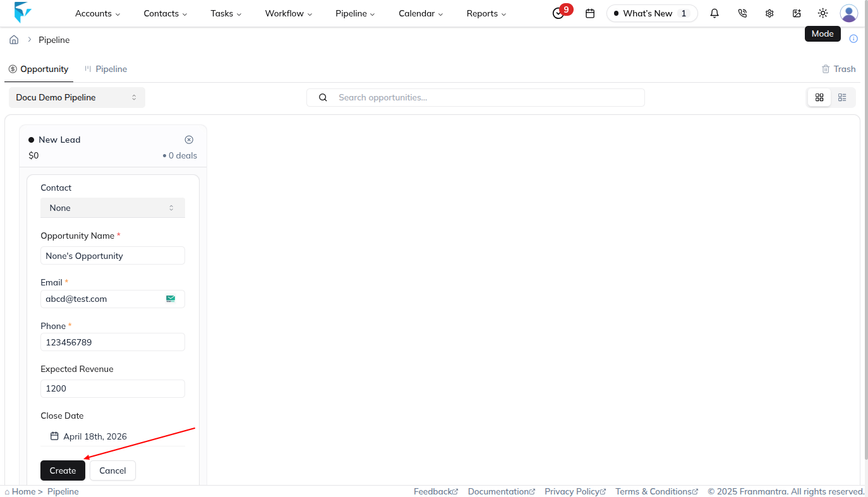Expand the Tasks menu
The height and width of the screenshot is (497, 868).
point(226,13)
